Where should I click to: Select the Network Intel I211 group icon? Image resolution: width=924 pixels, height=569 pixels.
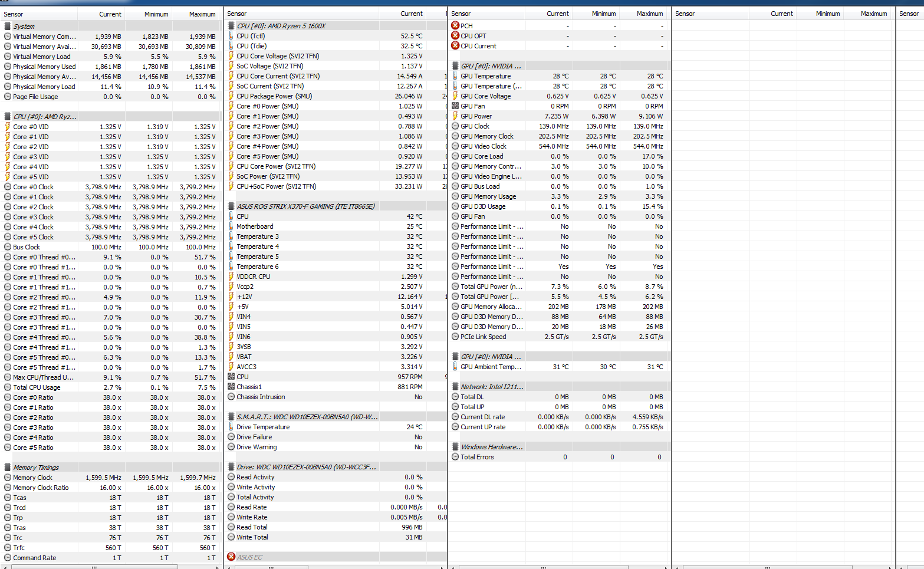(x=455, y=387)
